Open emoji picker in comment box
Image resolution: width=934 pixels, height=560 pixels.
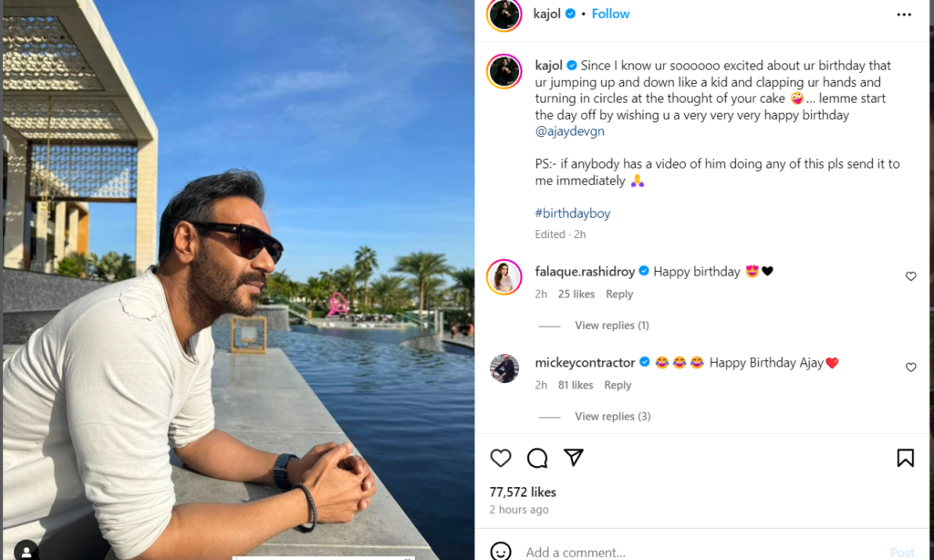(x=501, y=552)
